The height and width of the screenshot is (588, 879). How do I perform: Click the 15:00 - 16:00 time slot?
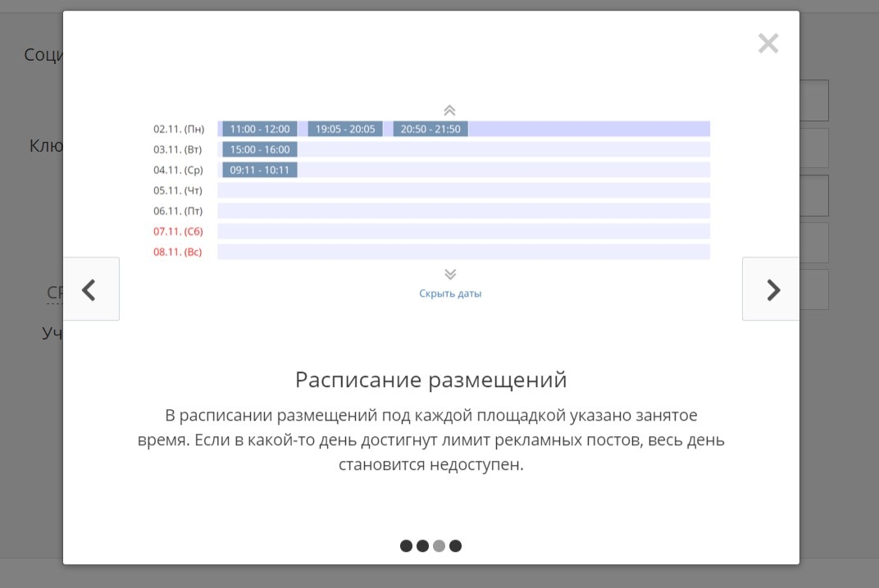[x=260, y=149]
